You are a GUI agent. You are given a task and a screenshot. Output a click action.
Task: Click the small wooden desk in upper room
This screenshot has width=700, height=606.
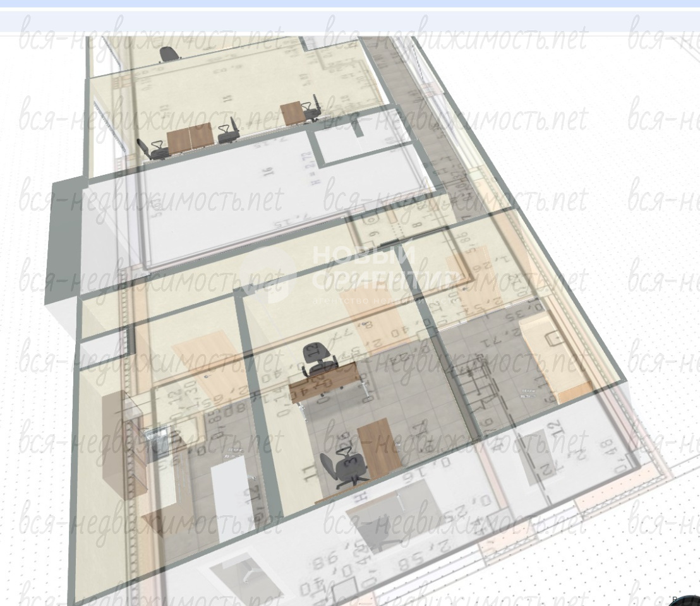pyautogui.click(x=293, y=114)
